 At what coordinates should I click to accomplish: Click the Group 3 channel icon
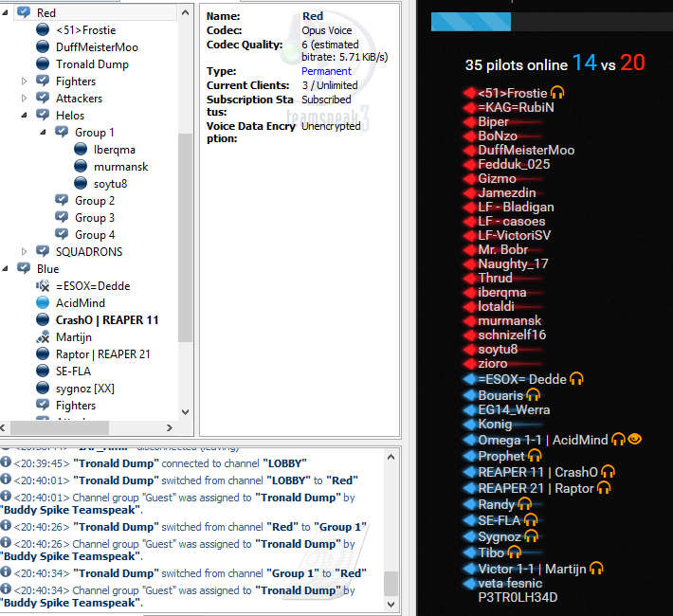(x=62, y=217)
